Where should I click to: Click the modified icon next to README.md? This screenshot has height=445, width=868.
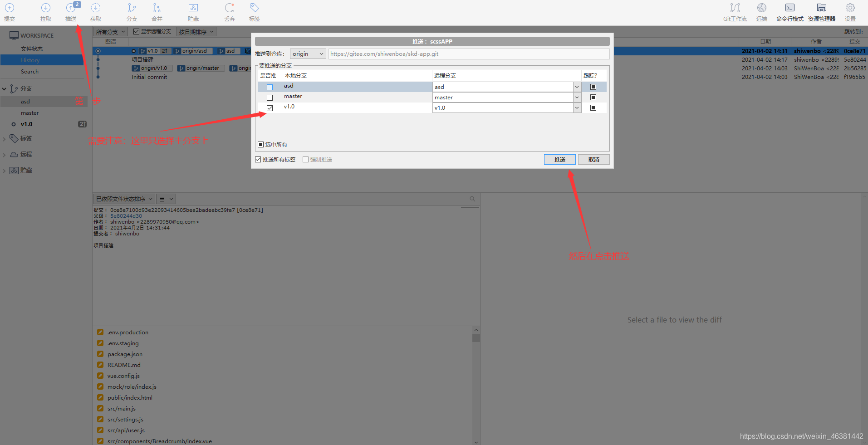pyautogui.click(x=100, y=365)
